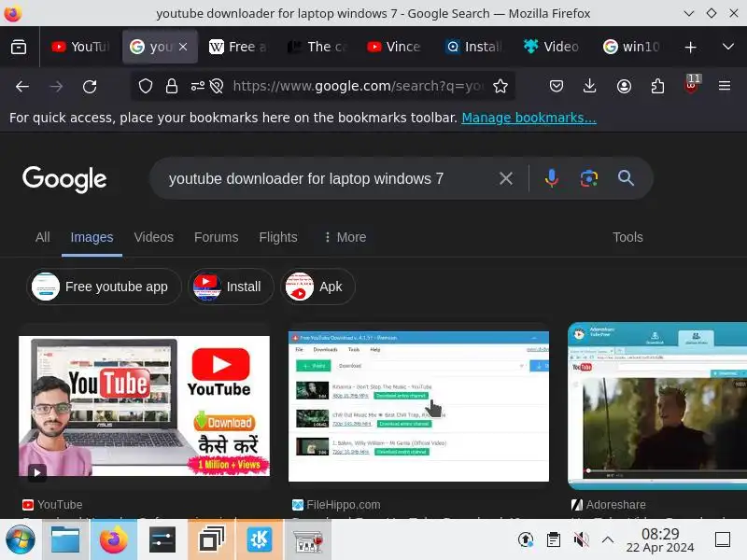747x560 pixels.
Task: Open the clipboard tray icon
Action: pyautogui.click(x=554, y=539)
